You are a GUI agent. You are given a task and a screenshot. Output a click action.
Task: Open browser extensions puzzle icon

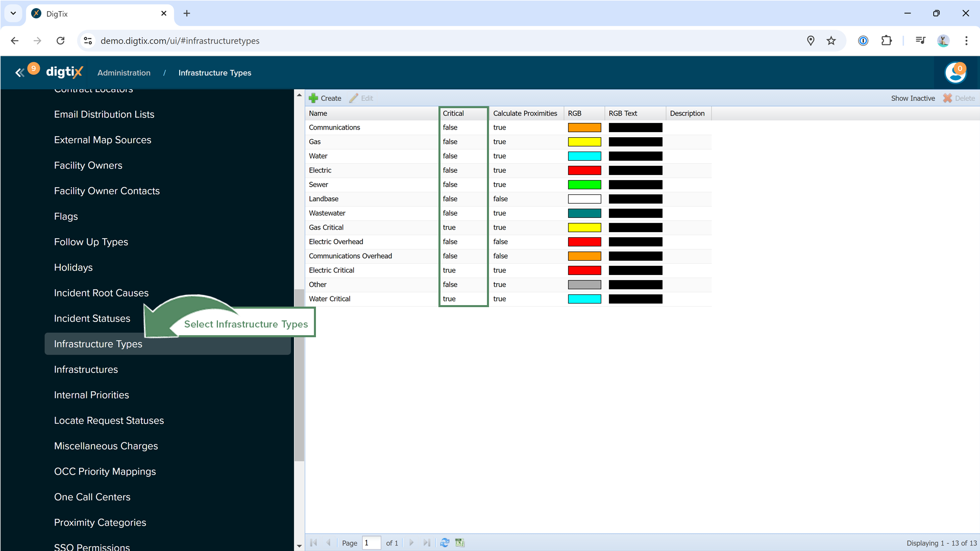pyautogui.click(x=887, y=41)
